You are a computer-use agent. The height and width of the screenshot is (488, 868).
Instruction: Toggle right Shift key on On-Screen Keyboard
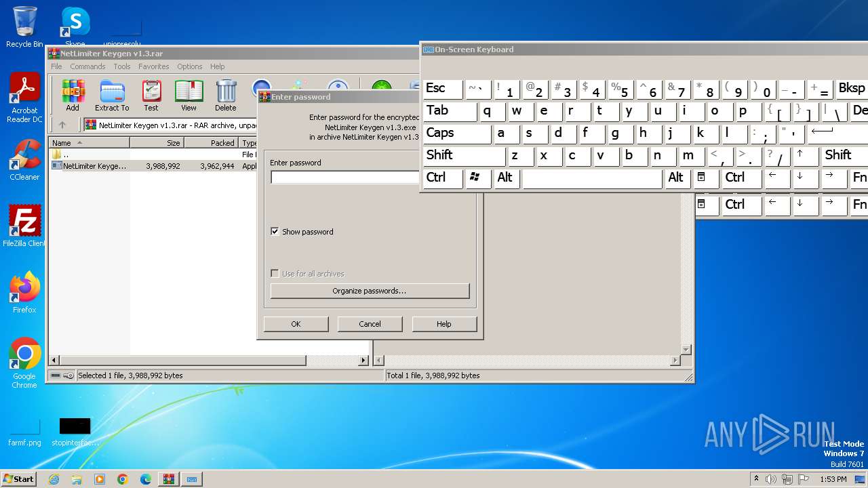845,155
